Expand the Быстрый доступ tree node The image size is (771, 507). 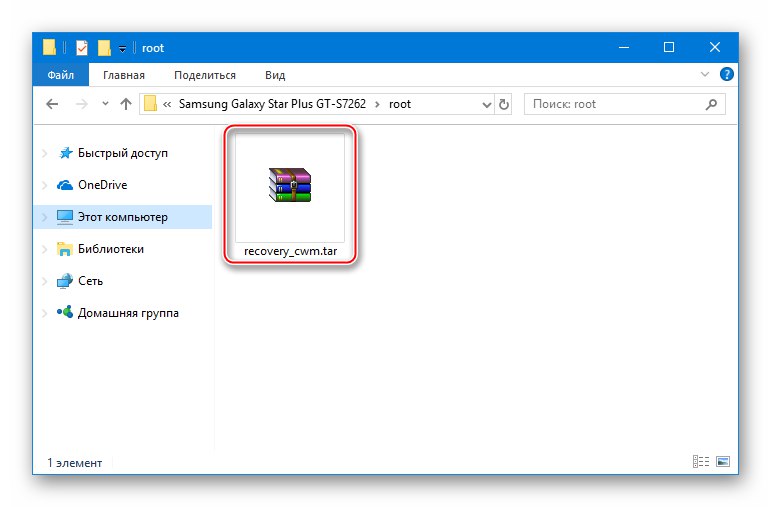point(45,153)
